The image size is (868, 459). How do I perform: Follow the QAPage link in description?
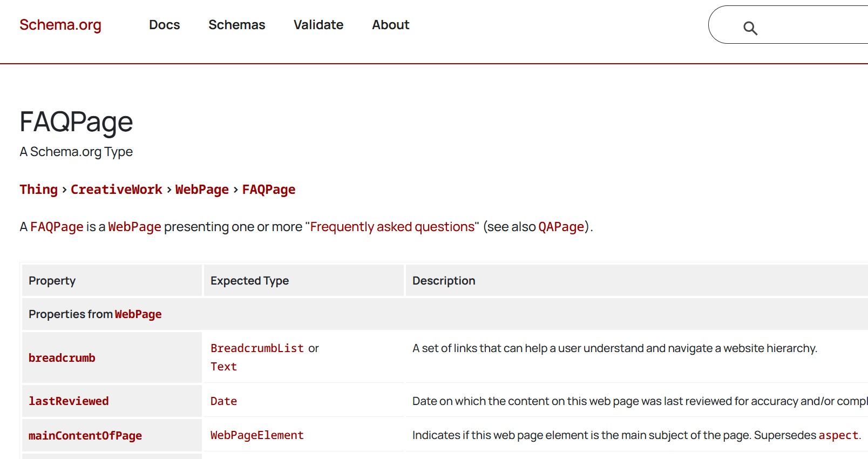tap(561, 227)
